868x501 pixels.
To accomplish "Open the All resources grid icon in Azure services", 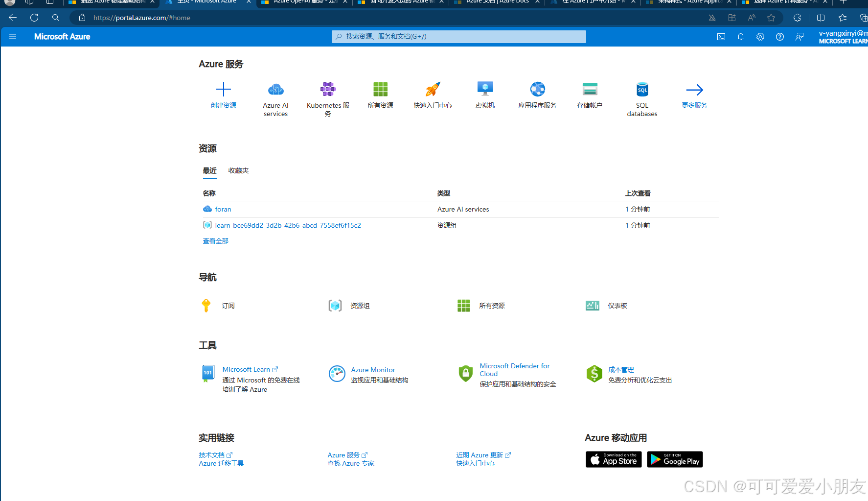I will point(381,89).
